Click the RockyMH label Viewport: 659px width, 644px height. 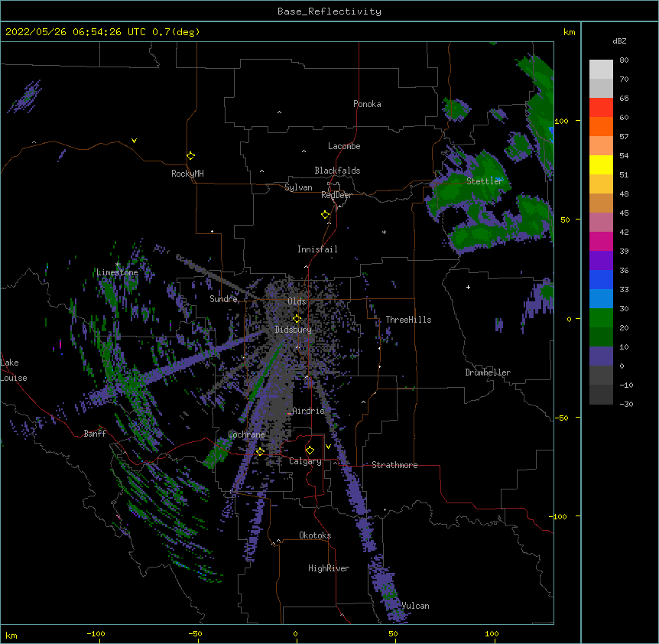(187, 174)
